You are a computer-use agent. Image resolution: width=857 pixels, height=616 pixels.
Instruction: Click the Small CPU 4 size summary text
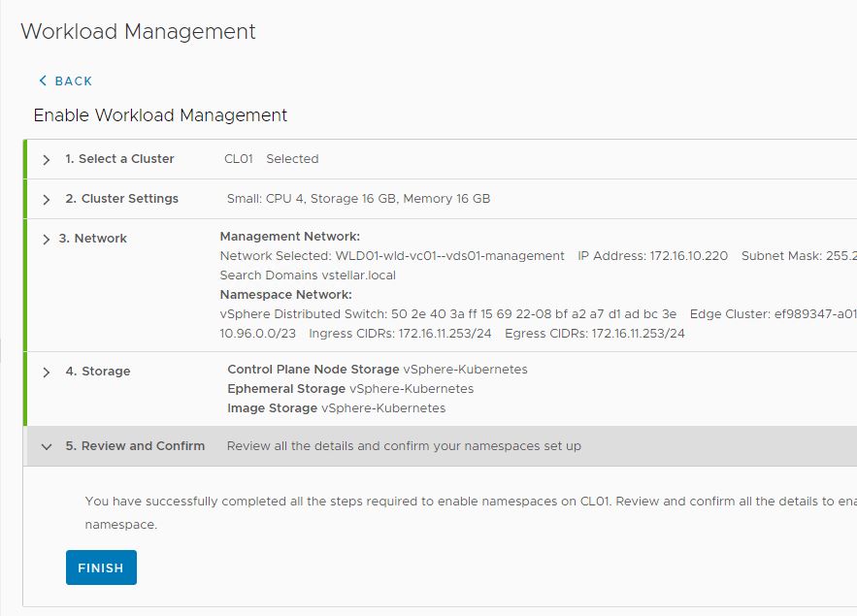pyautogui.click(x=358, y=199)
